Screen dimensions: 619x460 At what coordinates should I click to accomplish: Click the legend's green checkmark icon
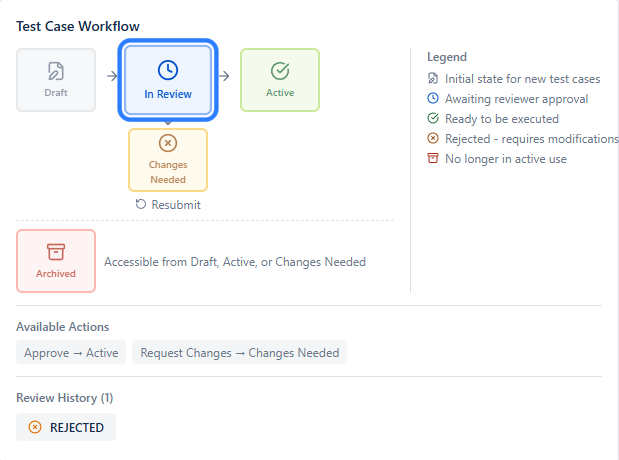pyautogui.click(x=432, y=119)
